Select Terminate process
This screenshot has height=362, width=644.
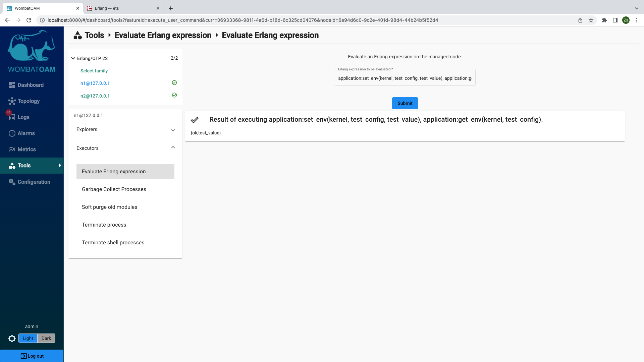tap(125, 225)
